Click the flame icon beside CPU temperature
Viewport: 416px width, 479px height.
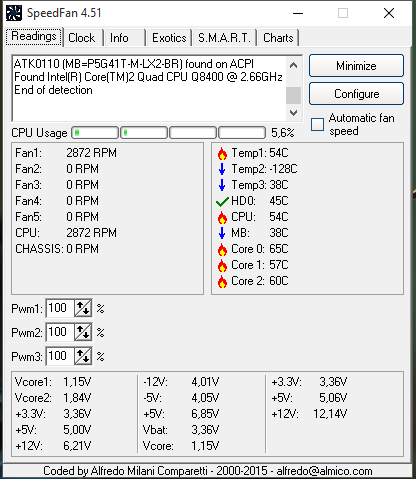coord(222,217)
